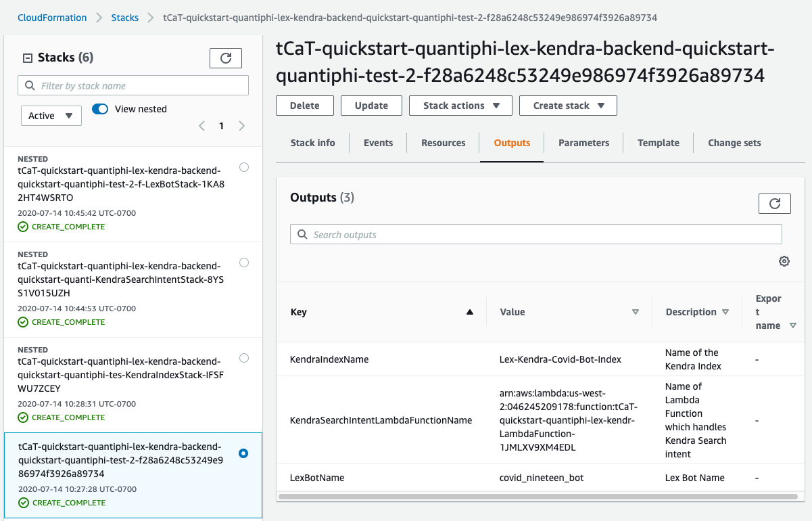Select the KendraSearchIntentStack radio button
812x521 pixels.
[x=244, y=263]
